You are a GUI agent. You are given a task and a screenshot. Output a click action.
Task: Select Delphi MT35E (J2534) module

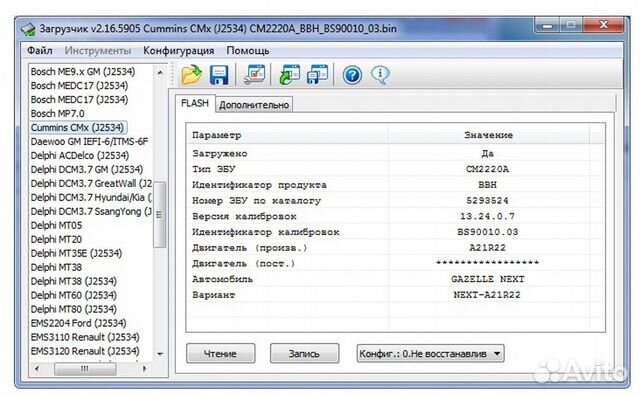click(76, 253)
